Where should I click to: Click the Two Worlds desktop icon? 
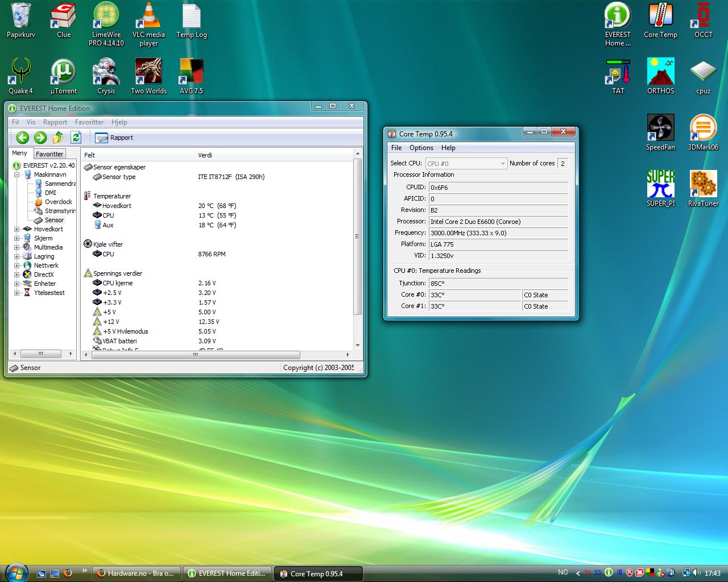pyautogui.click(x=148, y=76)
